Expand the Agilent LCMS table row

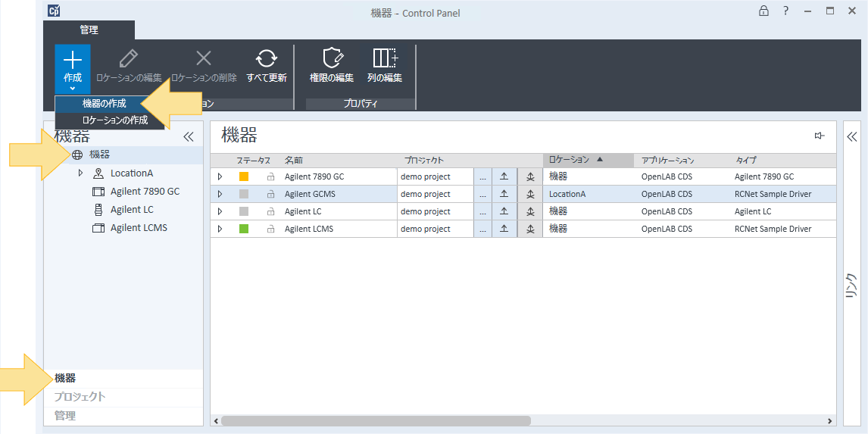(220, 229)
